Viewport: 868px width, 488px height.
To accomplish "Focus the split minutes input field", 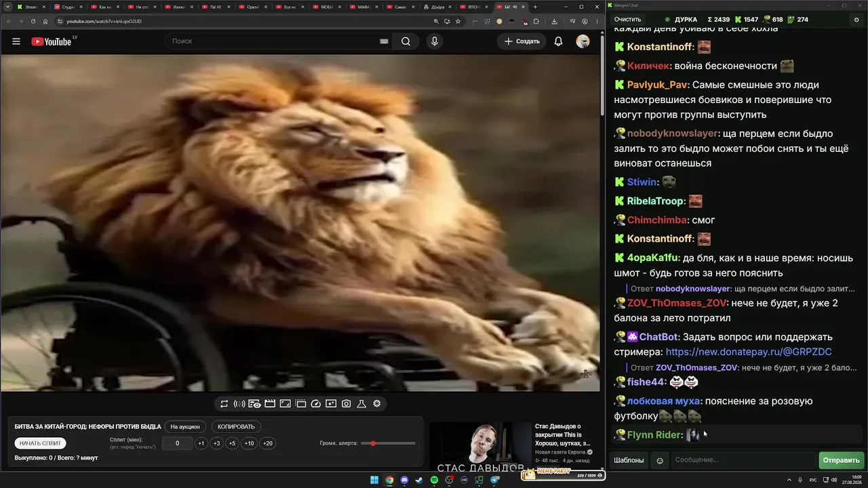I will (x=178, y=443).
